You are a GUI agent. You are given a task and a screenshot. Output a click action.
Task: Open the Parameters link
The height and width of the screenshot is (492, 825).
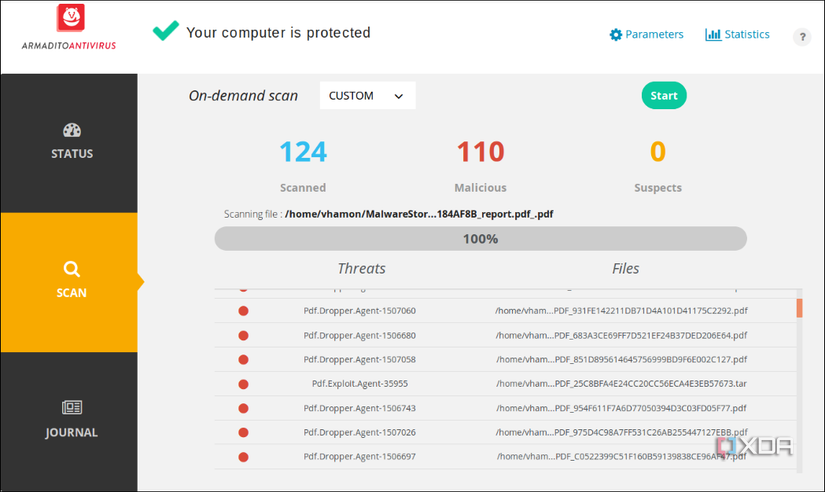tap(654, 35)
